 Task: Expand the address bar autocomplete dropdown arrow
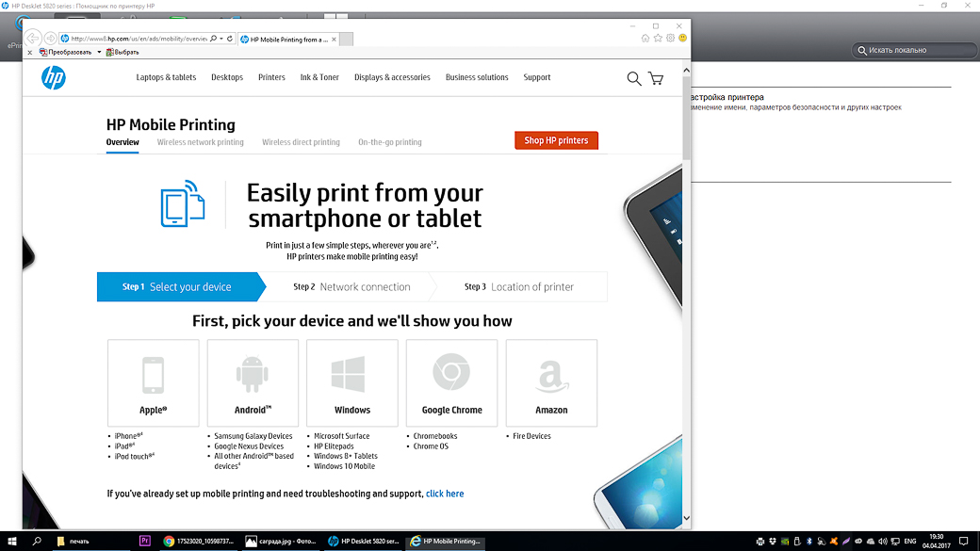pos(221,39)
